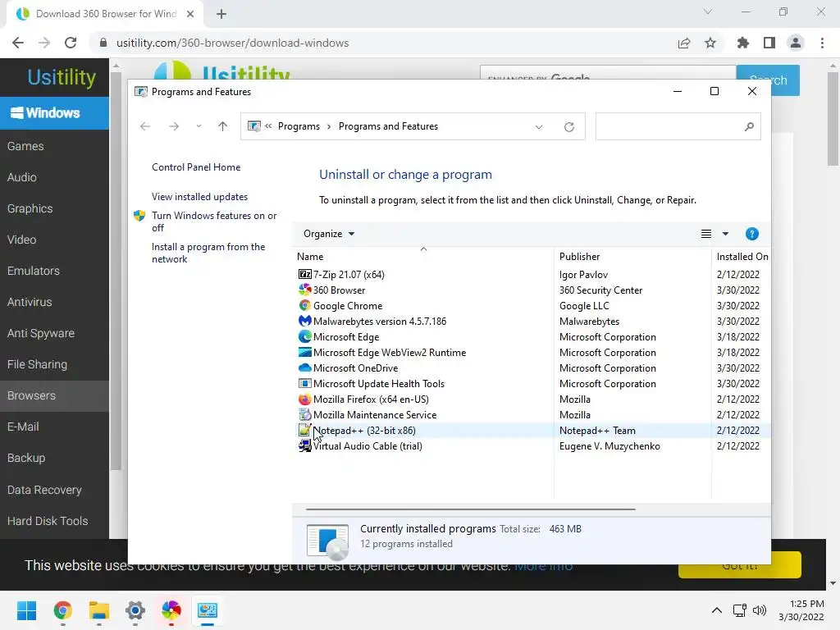The height and width of the screenshot is (630, 840).
Task: Click the Google Chrome list icon
Action: 305,305
